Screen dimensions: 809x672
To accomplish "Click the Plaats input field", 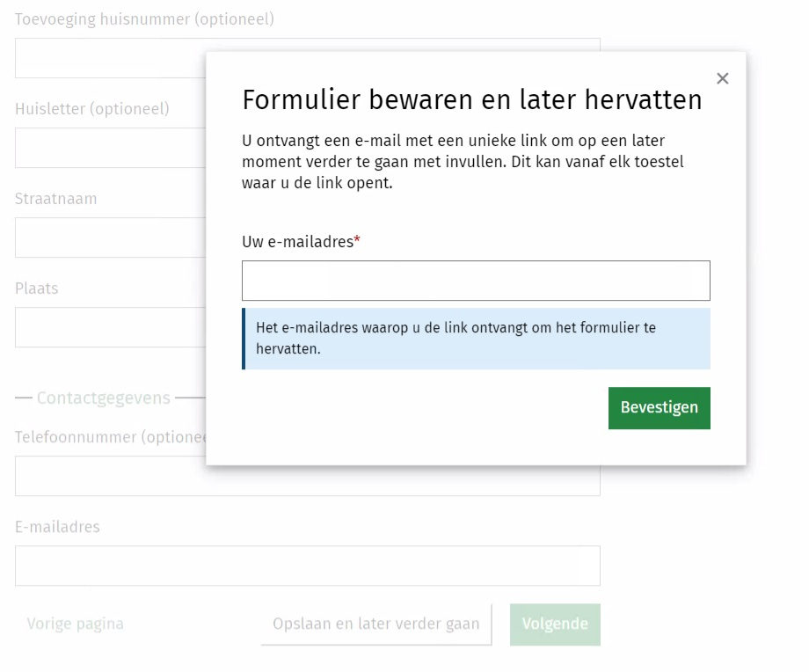I will (x=106, y=326).
